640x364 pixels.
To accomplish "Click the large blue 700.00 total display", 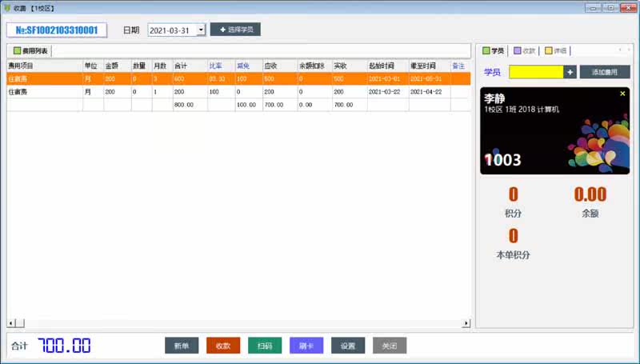I will click(x=65, y=346).
